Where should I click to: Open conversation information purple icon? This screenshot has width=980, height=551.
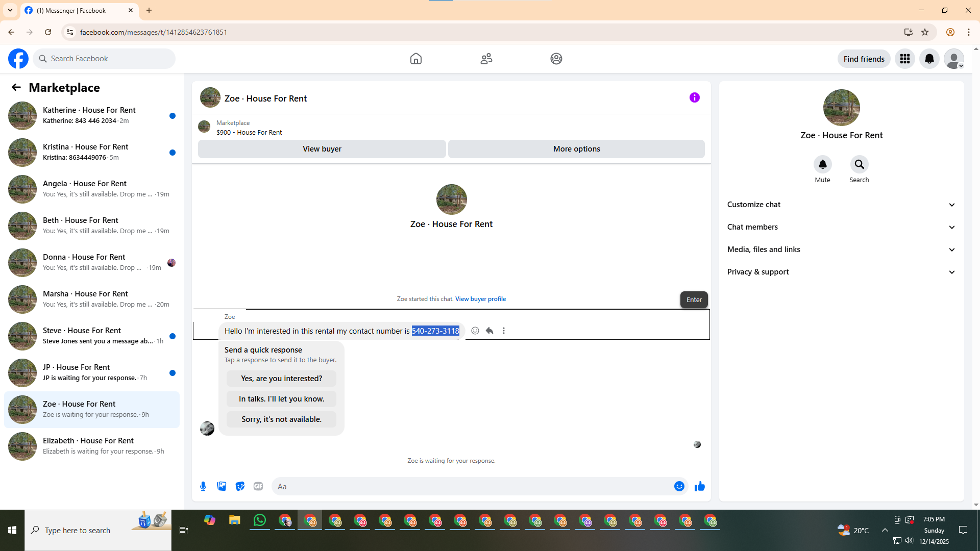tap(694, 97)
